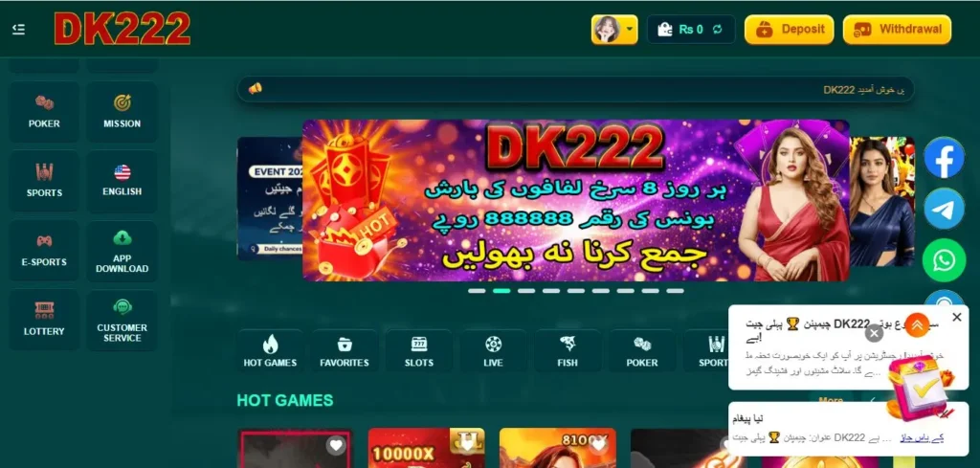
Task: Open the avatar profile dropdown
Action: pyautogui.click(x=614, y=30)
